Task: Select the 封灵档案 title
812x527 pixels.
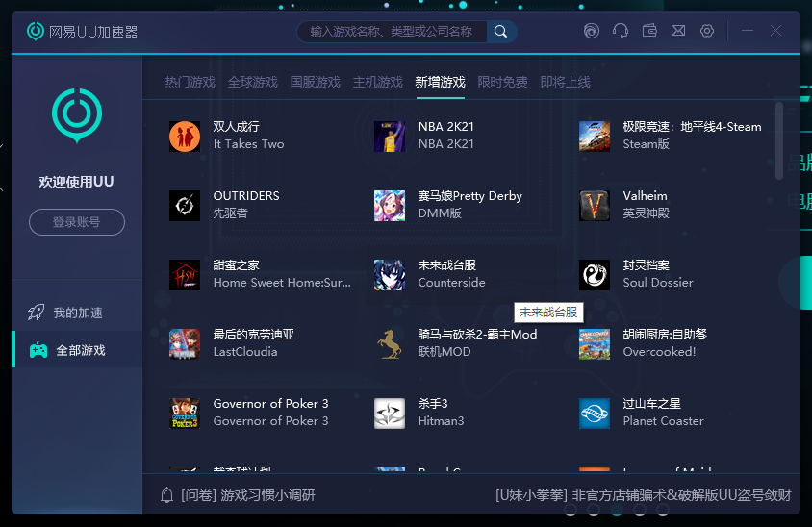Action: 646,265
